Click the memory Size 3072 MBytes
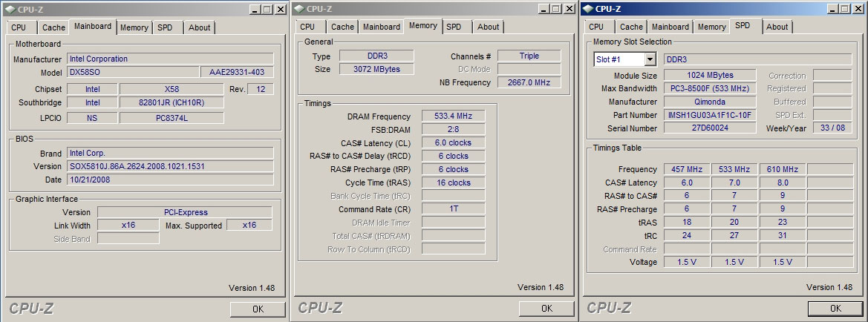 tap(376, 69)
